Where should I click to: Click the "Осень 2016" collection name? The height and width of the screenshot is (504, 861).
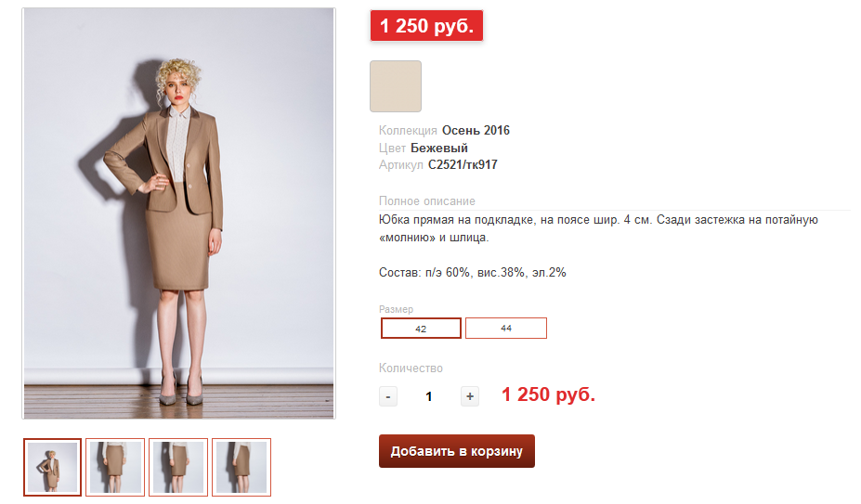(476, 130)
